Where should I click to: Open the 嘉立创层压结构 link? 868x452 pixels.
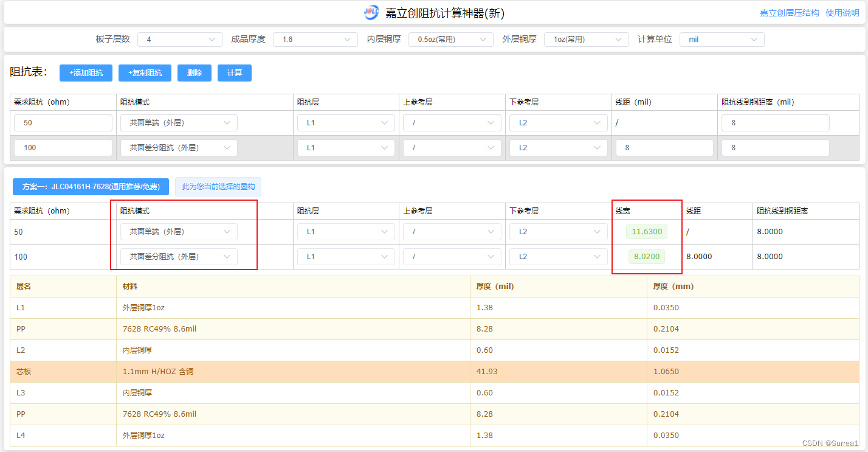pos(789,13)
